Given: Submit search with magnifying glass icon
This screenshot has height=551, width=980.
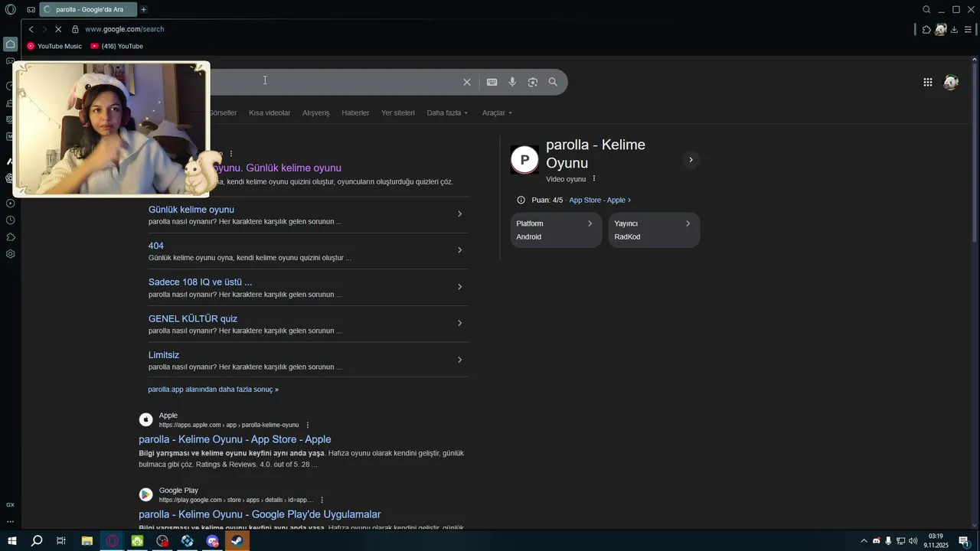Looking at the screenshot, I should (x=553, y=82).
